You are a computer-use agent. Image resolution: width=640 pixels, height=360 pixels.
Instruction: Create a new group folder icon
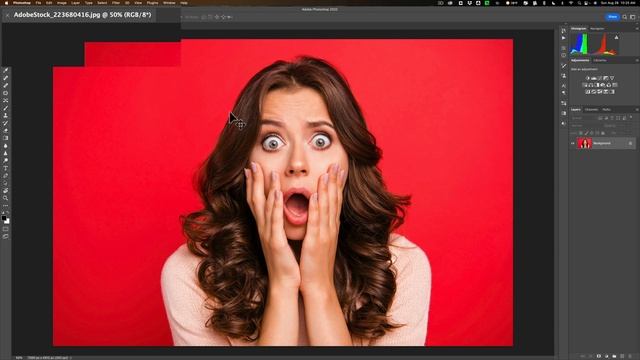[614, 356]
